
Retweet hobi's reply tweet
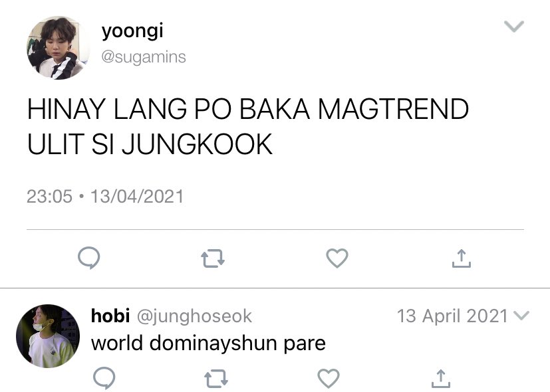pos(216,379)
